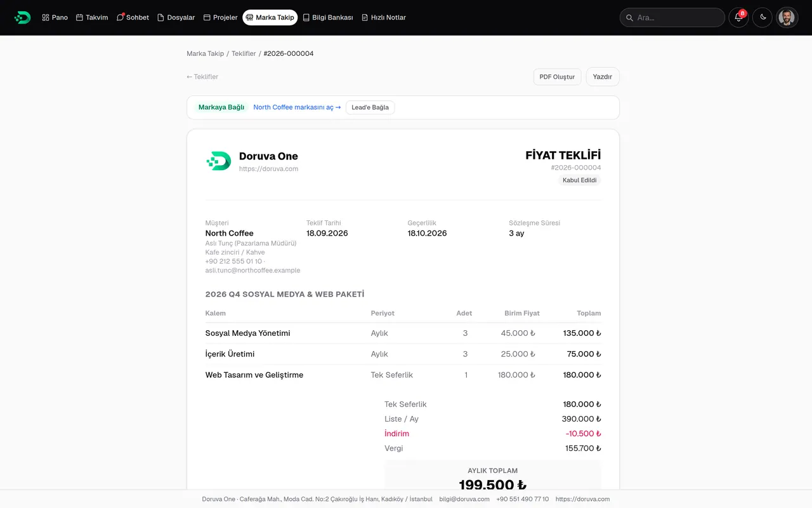Open Bilgi Bankası
The image size is (812, 508).
[328, 17]
